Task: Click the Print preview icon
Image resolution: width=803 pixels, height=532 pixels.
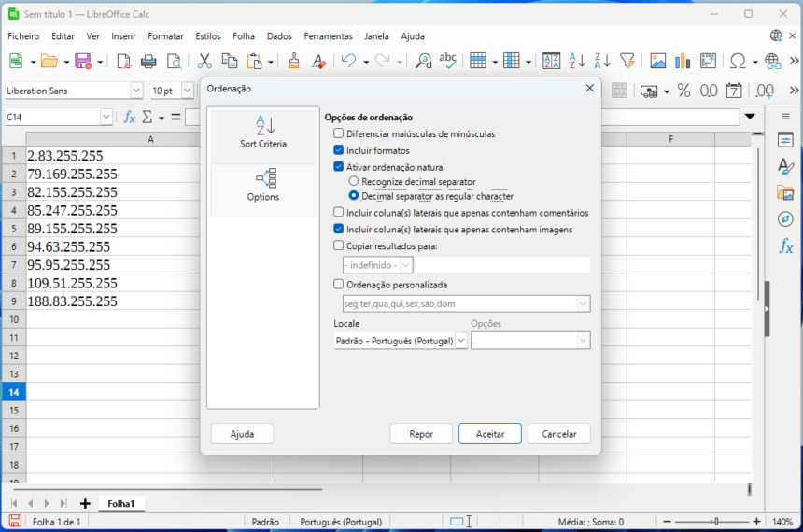Action: pos(174,62)
